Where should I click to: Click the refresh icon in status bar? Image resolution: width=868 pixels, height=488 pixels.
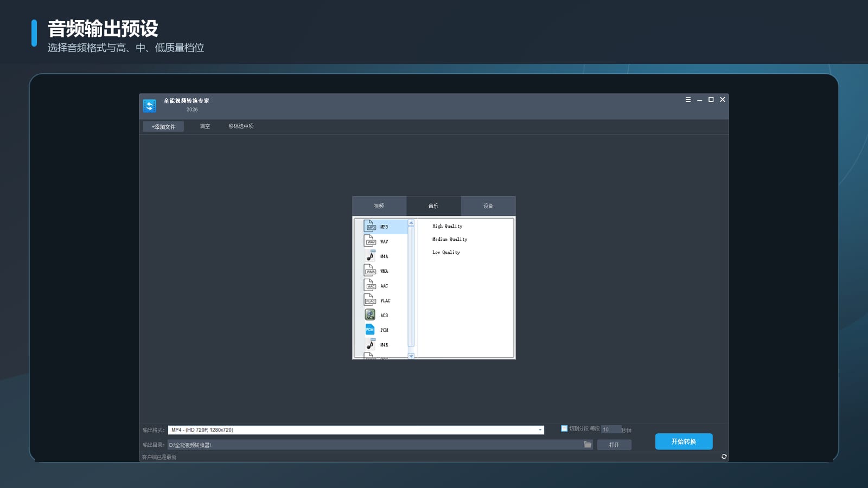(x=724, y=457)
